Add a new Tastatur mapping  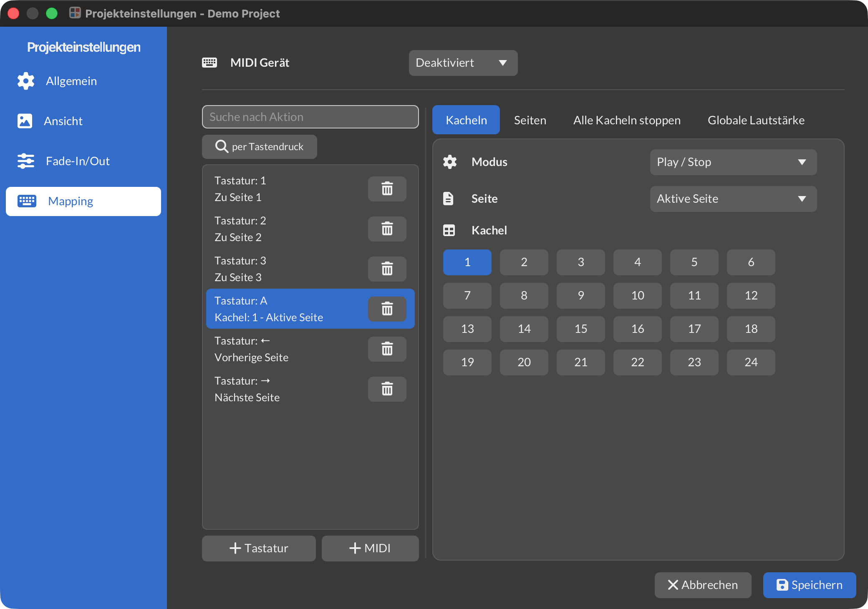pyautogui.click(x=259, y=548)
